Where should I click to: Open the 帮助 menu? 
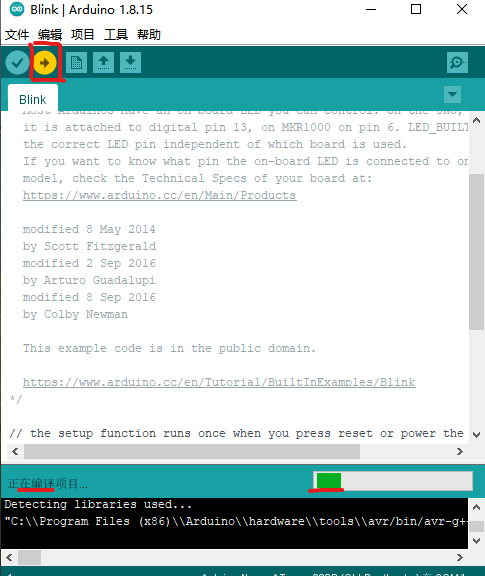click(149, 35)
